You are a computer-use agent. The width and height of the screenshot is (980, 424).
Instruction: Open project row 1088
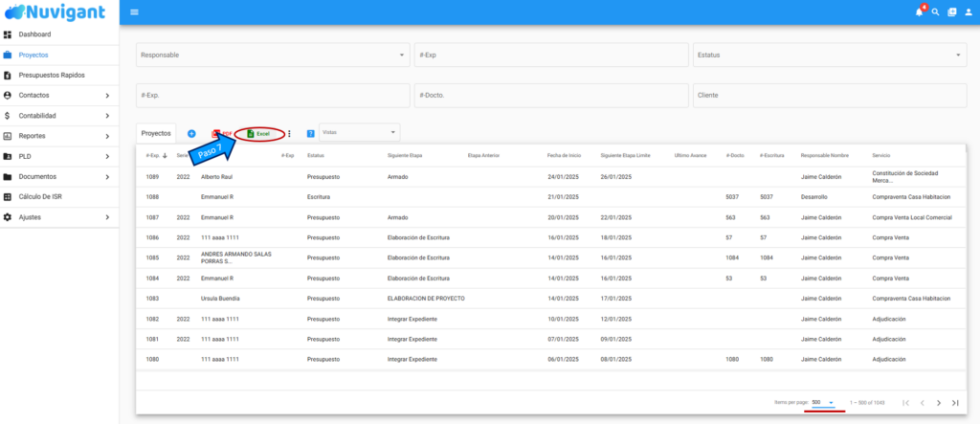tap(551, 197)
